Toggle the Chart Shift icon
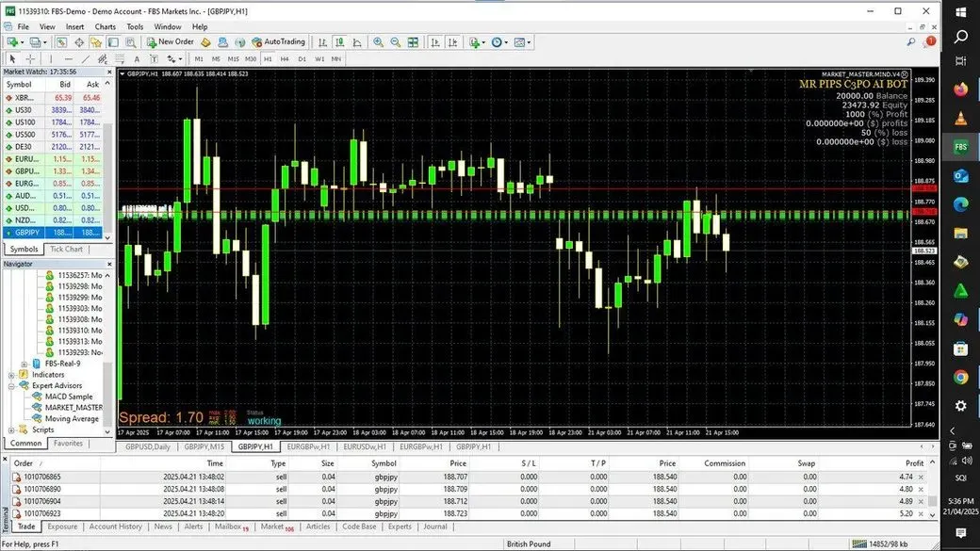This screenshot has height=551, width=980. pyautogui.click(x=452, y=41)
